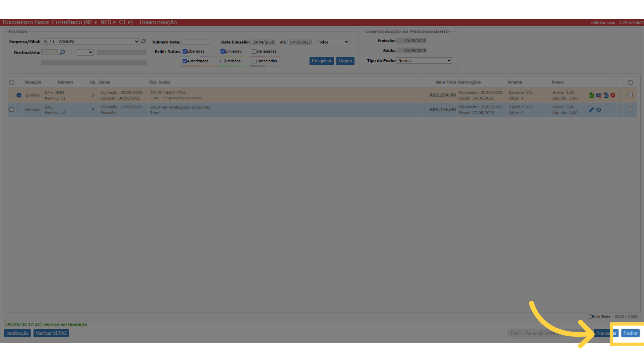Viewport: 644px width, 362px height.
Task: Click the pencil edit icon on the Liberada row
Action: click(592, 110)
